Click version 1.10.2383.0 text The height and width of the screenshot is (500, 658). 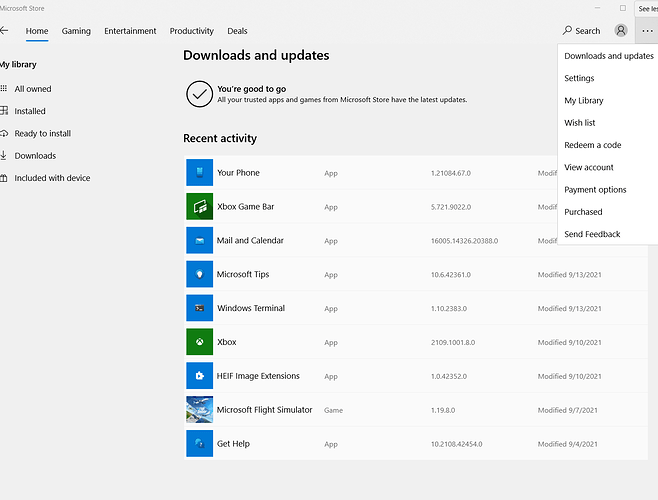coord(449,309)
